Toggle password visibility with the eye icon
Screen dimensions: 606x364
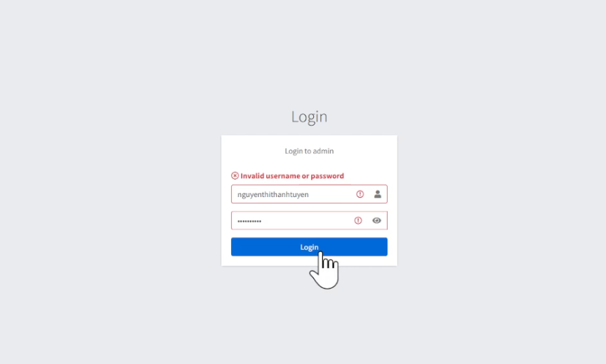click(x=376, y=220)
